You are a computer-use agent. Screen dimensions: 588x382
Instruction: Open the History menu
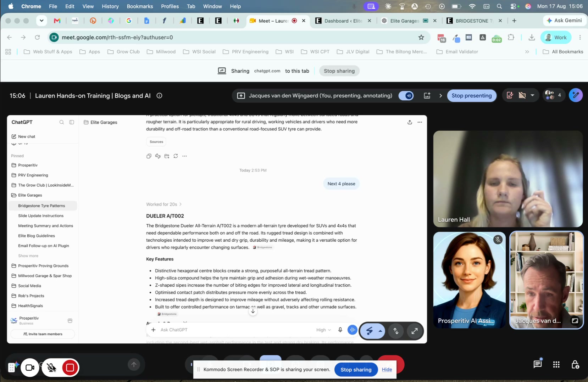(110, 6)
